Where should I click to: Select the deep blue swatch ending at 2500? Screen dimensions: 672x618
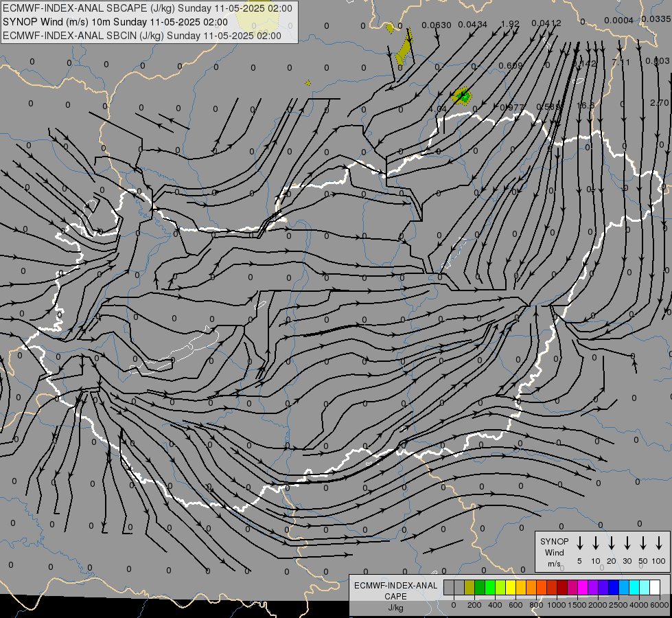pyautogui.click(x=613, y=587)
